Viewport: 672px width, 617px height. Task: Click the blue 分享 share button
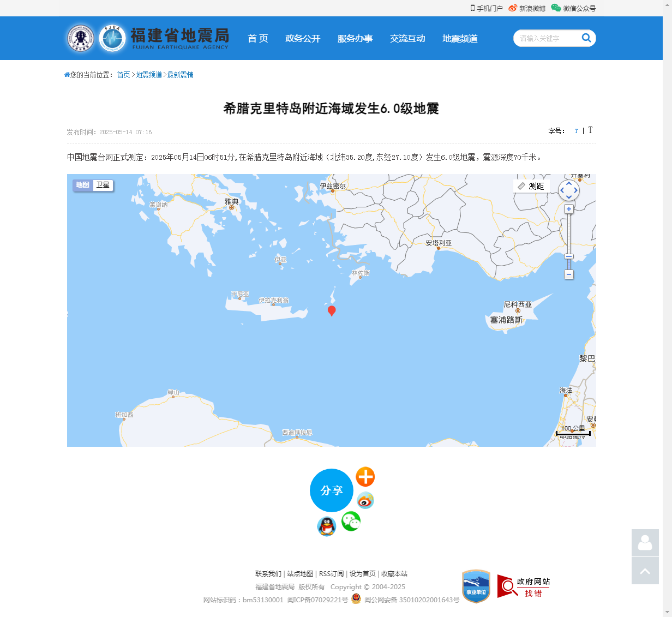click(332, 490)
